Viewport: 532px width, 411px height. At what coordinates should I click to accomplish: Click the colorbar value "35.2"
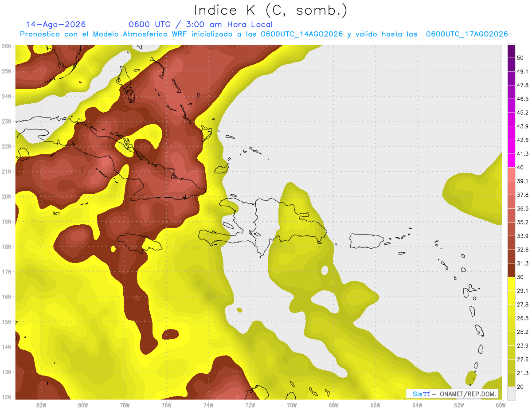click(523, 222)
